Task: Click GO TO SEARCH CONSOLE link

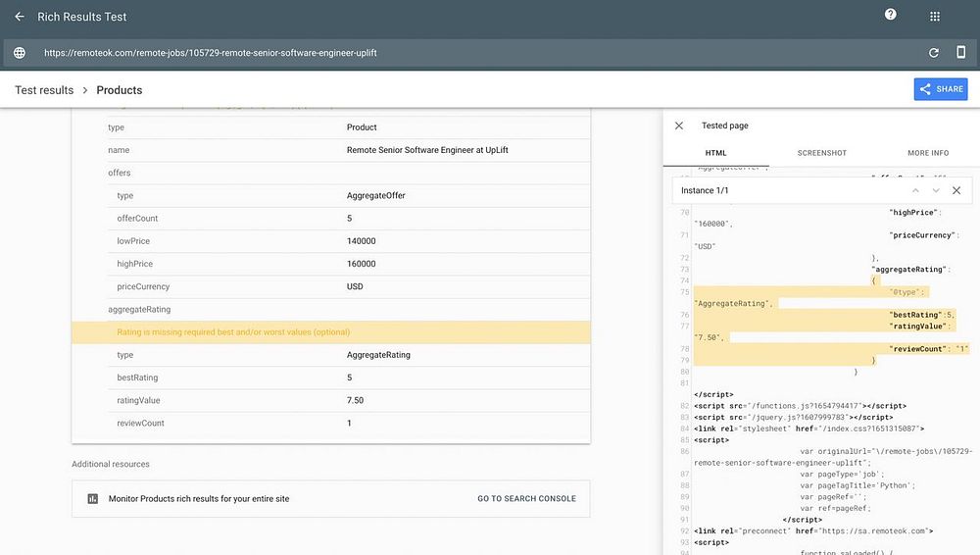Action: 526,499
